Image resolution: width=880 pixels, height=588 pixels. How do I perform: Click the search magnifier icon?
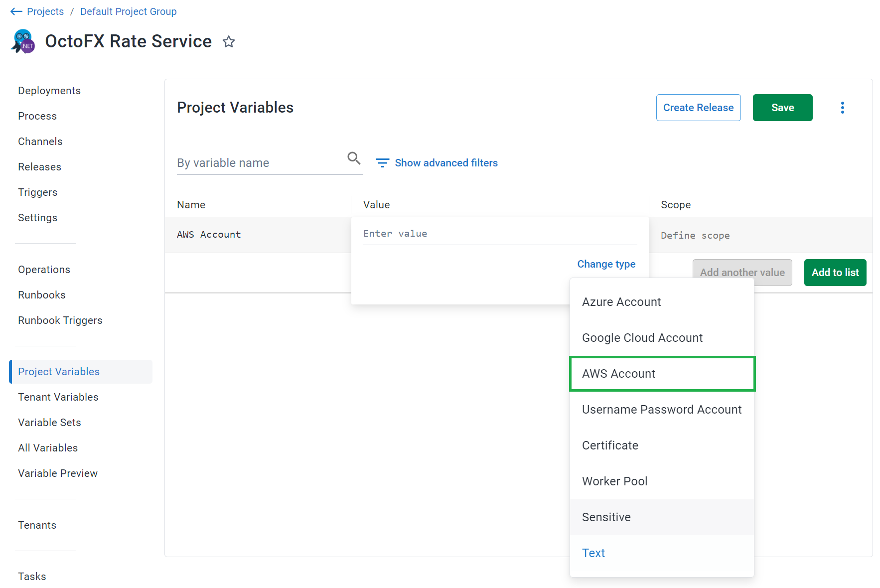click(354, 158)
